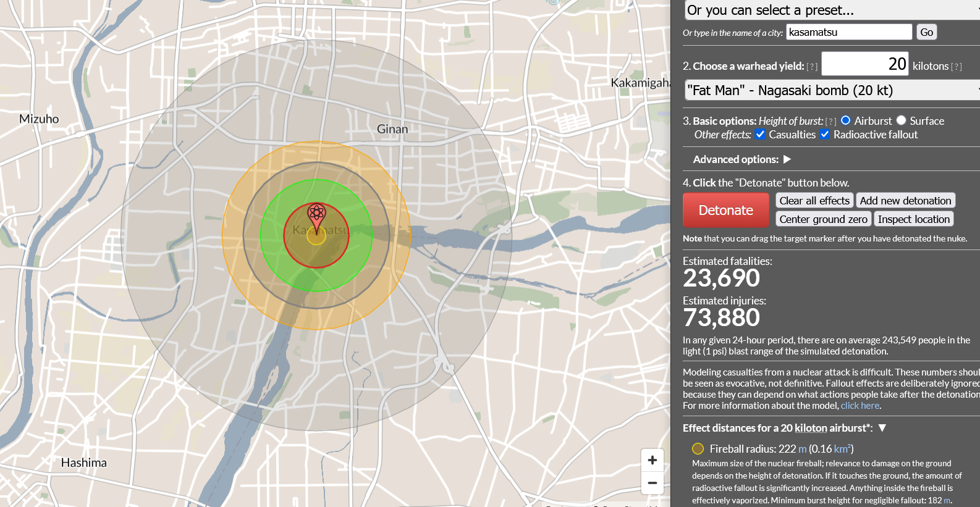Click the "m" unit link in fireball radius
The width and height of the screenshot is (980, 507).
pos(803,449)
